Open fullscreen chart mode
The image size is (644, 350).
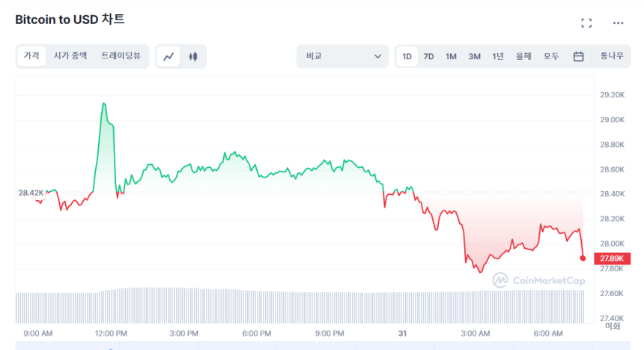586,23
